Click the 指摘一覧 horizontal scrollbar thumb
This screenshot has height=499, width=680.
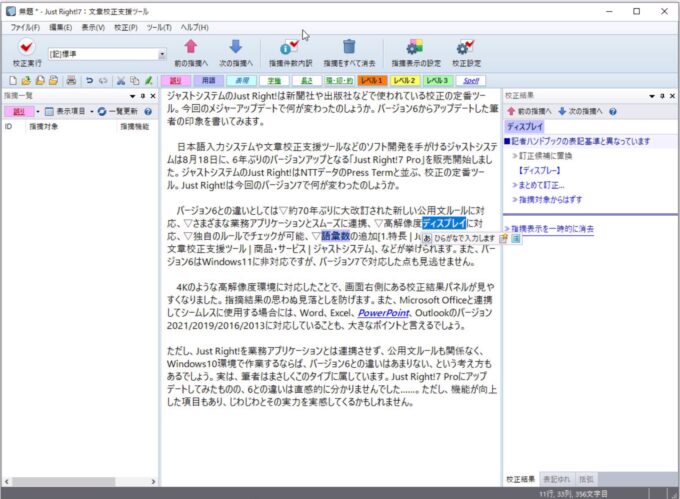pyautogui.click(x=63, y=481)
